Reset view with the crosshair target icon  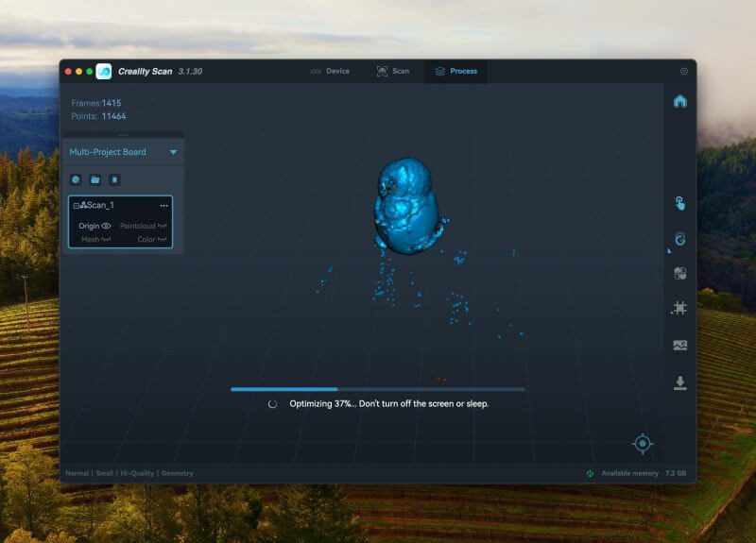643,443
